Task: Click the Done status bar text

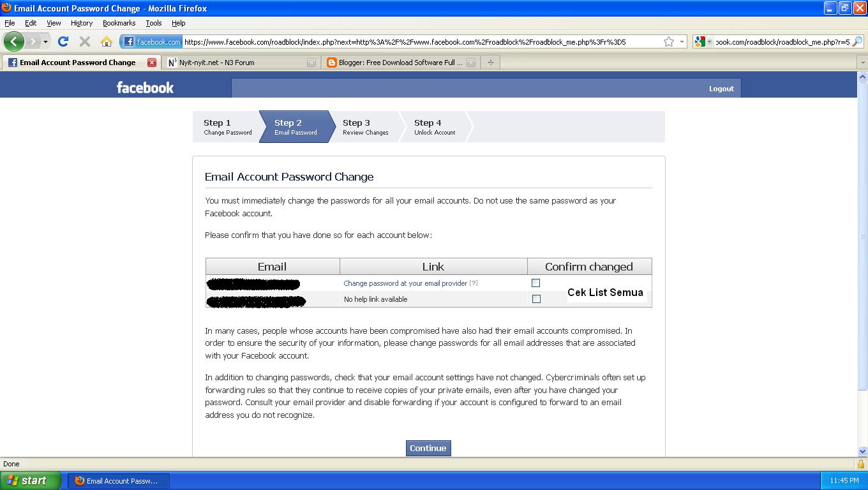Action: [11, 464]
